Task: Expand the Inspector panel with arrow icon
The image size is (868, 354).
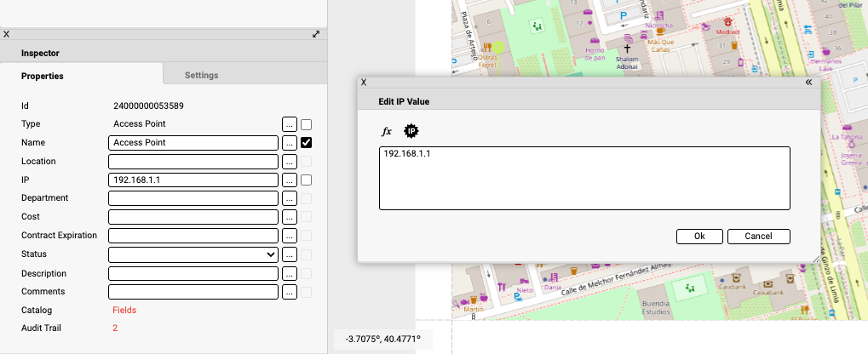Action: click(316, 35)
